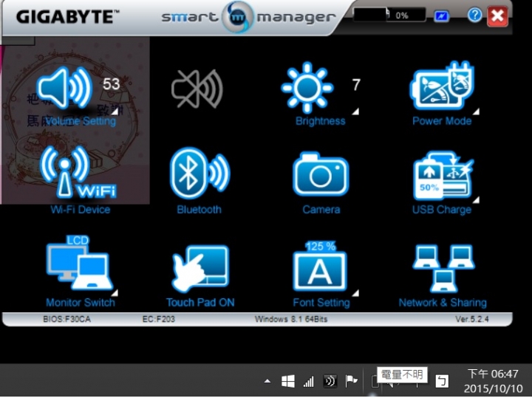This screenshot has height=398, width=532.
Task: Open the USB Charge icon
Action: [443, 176]
